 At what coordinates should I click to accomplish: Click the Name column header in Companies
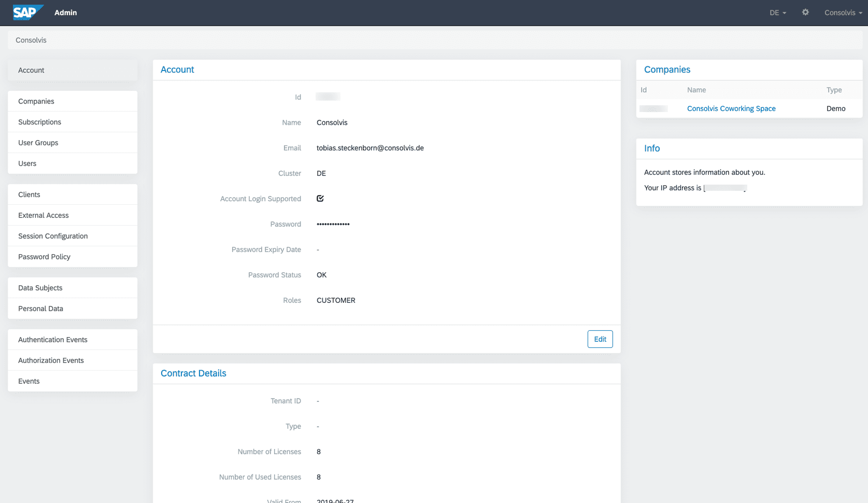tap(696, 90)
